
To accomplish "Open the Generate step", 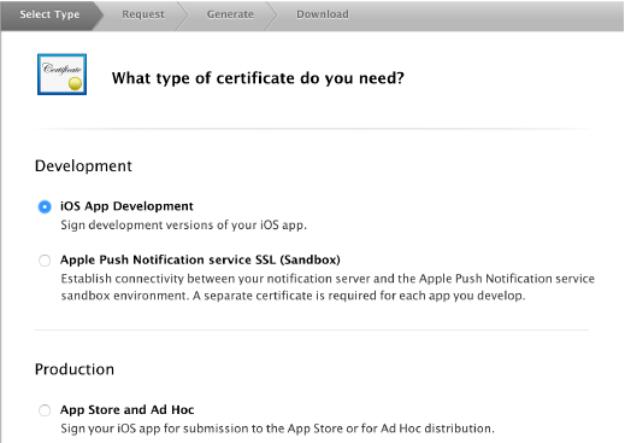I will (x=230, y=15).
